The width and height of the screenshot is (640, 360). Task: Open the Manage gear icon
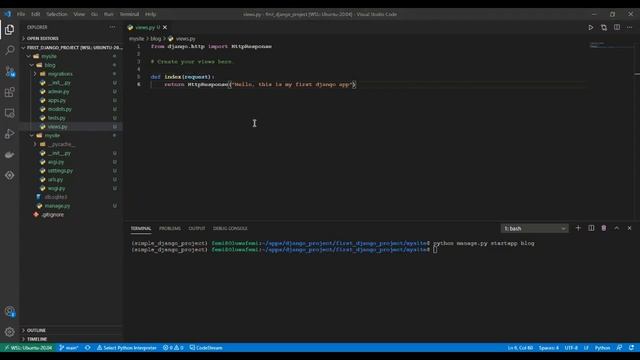pos(9,332)
